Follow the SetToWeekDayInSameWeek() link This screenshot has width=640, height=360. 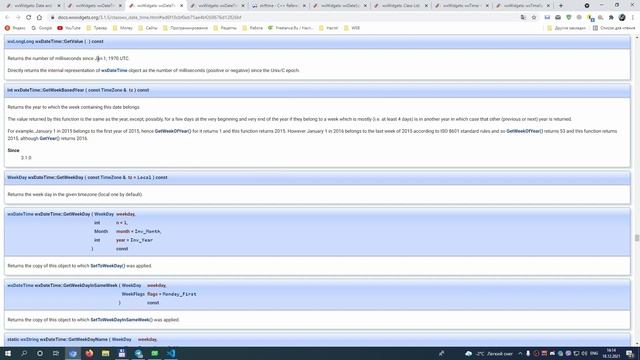pyautogui.click(x=122, y=320)
